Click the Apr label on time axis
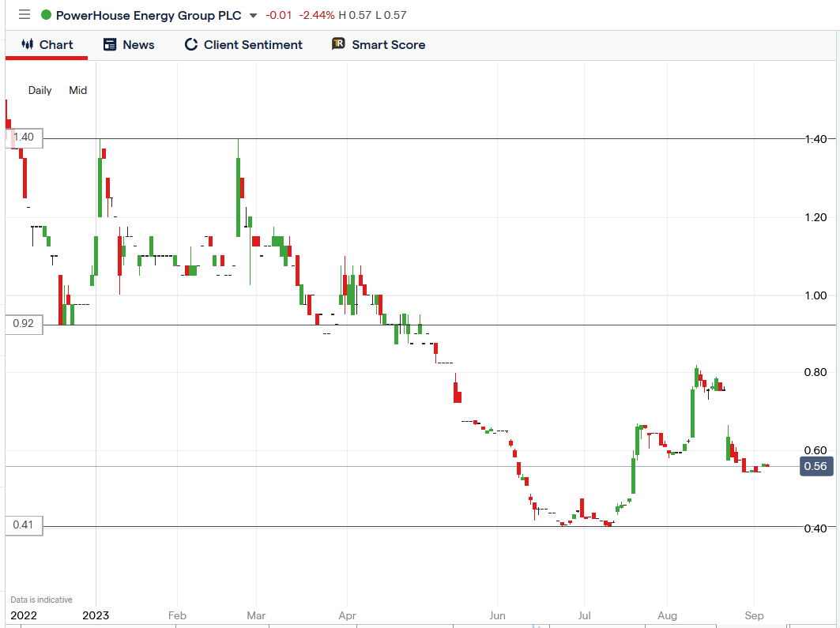The image size is (840, 628). 347,615
